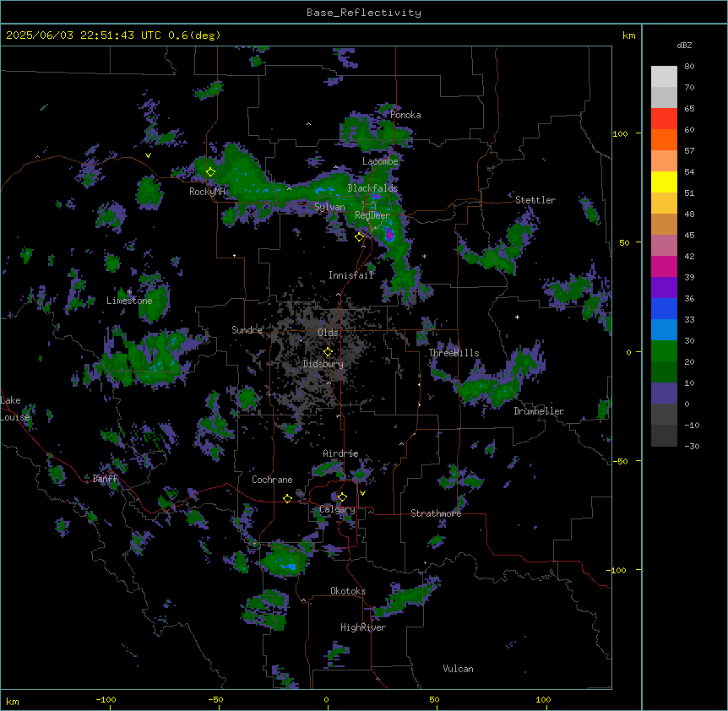This screenshot has width=728, height=711.
Task: Click the Innisfail city label
Action: [x=351, y=275]
